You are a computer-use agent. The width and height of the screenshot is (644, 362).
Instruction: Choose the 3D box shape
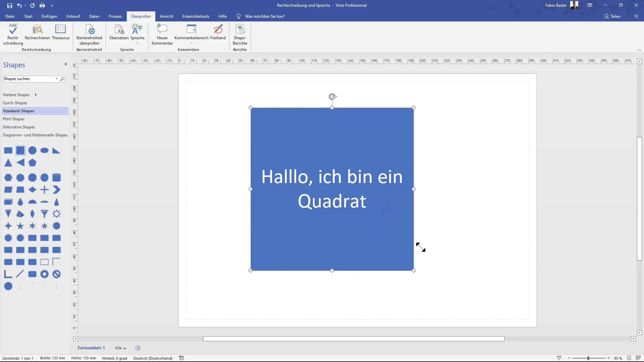click(8, 202)
